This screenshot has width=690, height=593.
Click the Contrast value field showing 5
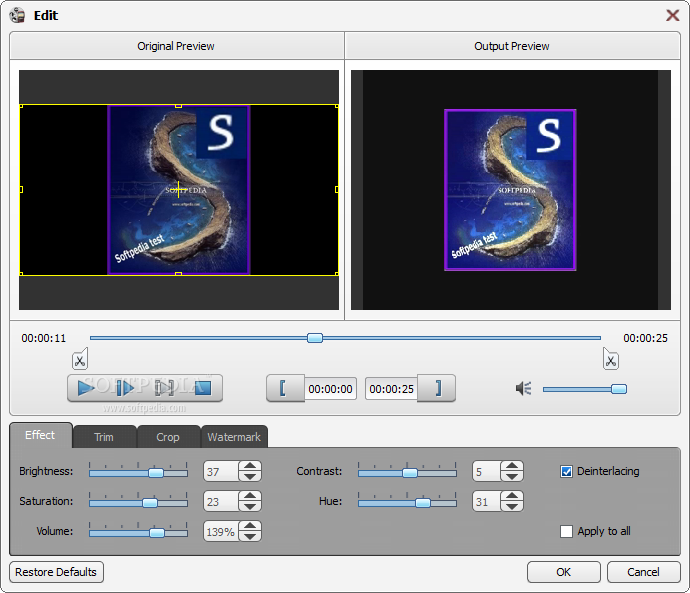(487, 472)
